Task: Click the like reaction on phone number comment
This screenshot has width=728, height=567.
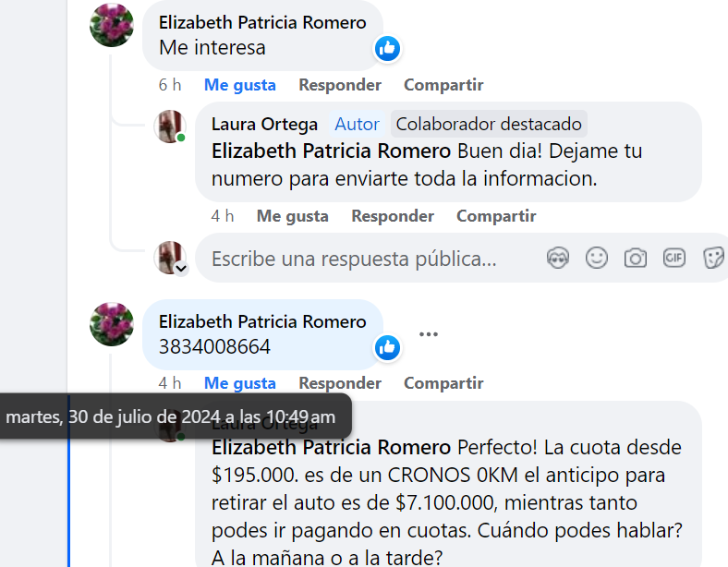Action: (387, 347)
